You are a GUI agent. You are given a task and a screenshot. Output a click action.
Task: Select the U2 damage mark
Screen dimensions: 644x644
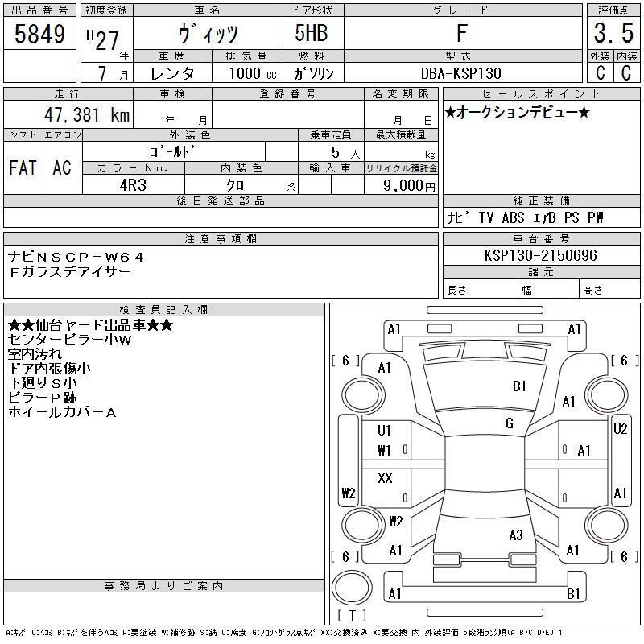pos(620,429)
